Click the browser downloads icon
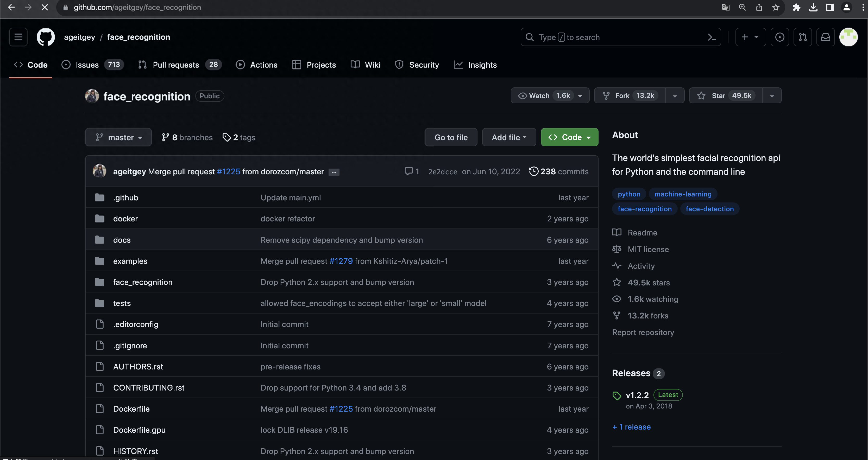The width and height of the screenshot is (868, 460). pyautogui.click(x=813, y=7)
